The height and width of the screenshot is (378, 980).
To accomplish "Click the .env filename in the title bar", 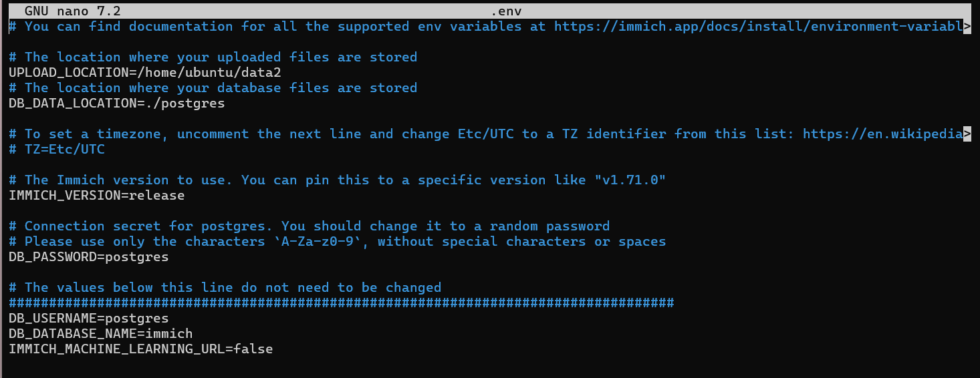I will 506,11.
